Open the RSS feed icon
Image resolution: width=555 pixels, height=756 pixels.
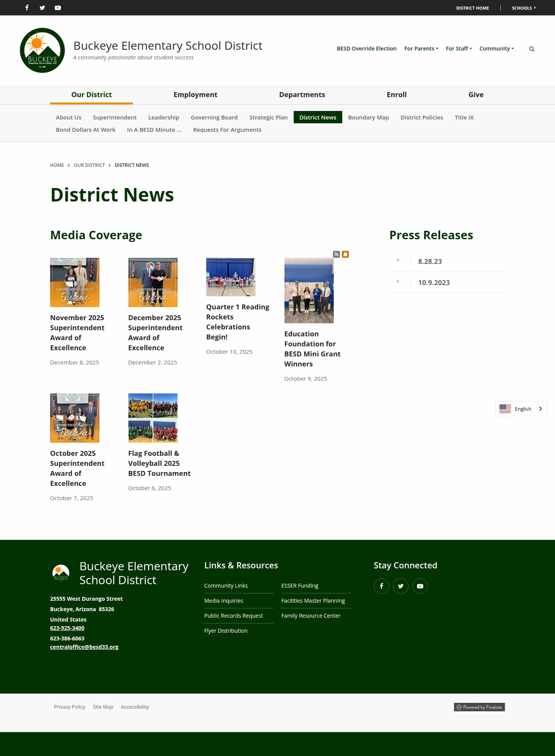(x=336, y=254)
